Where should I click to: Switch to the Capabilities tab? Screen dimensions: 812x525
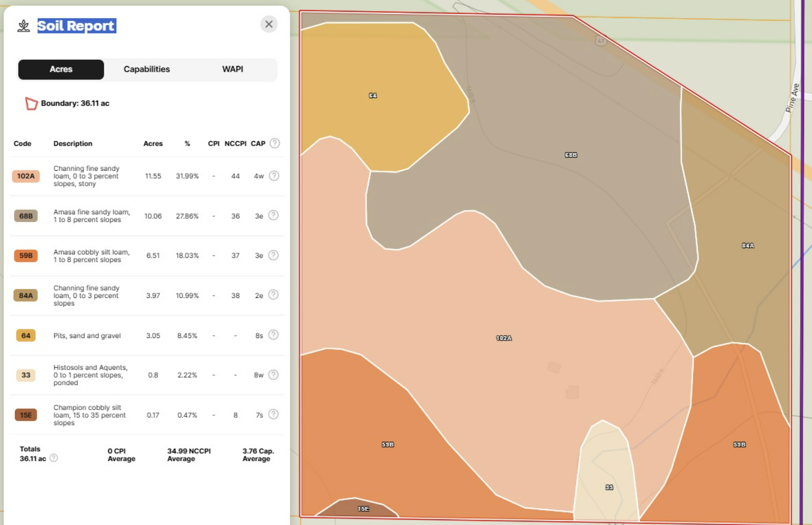point(147,69)
